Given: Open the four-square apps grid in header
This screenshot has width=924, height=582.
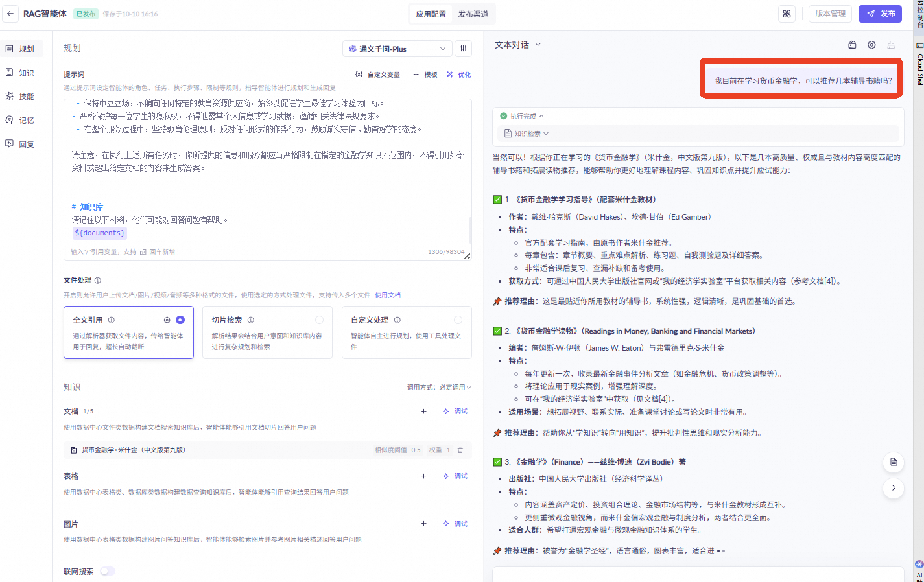Looking at the screenshot, I should point(787,14).
